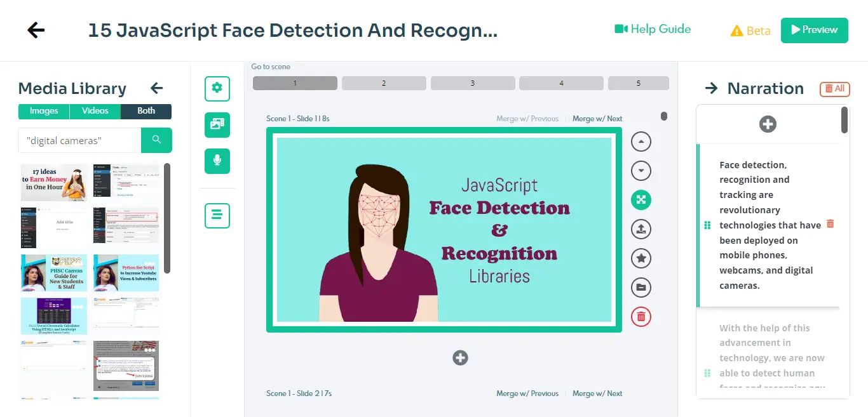868x417 pixels.
Task: Select the Images filter in Media Library
Action: [x=44, y=111]
